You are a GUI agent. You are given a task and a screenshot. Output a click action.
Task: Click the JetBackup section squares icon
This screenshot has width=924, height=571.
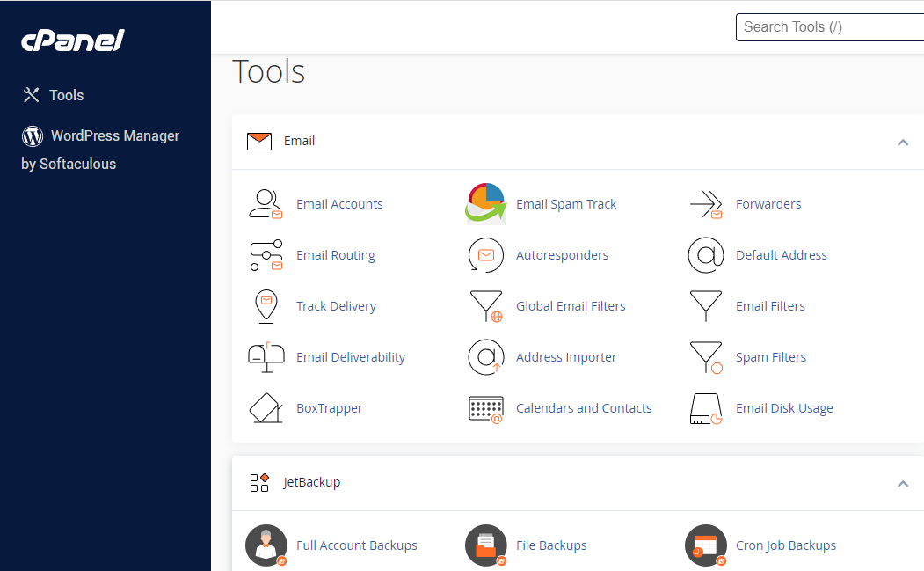pyautogui.click(x=259, y=482)
